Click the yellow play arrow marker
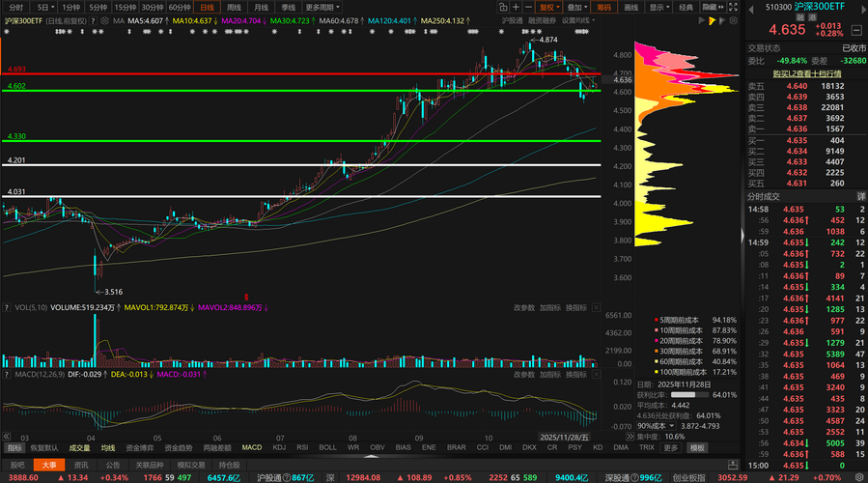 pos(712,21)
